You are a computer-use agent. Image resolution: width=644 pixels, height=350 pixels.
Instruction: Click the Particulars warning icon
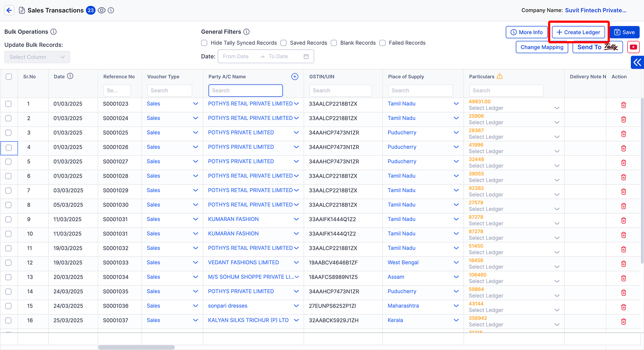500,76
